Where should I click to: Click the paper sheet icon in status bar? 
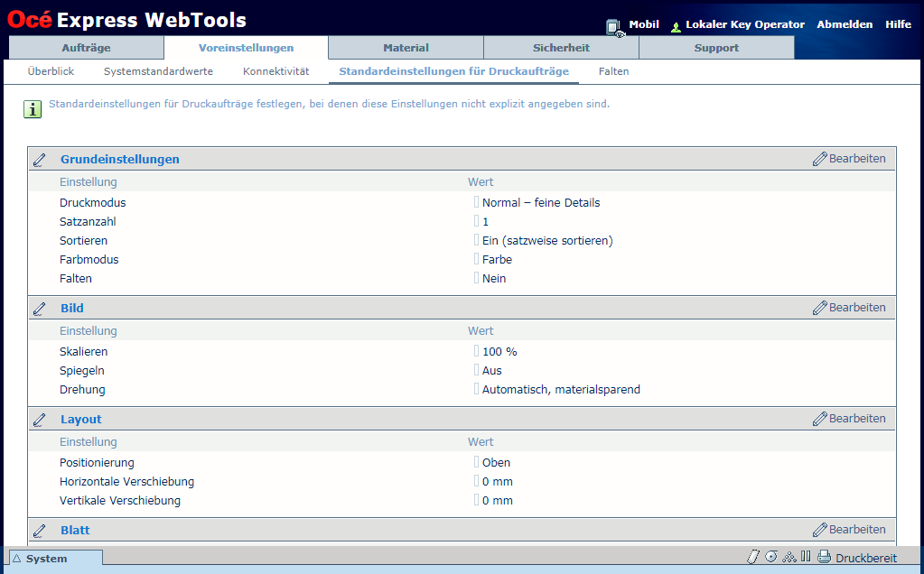pos(753,558)
